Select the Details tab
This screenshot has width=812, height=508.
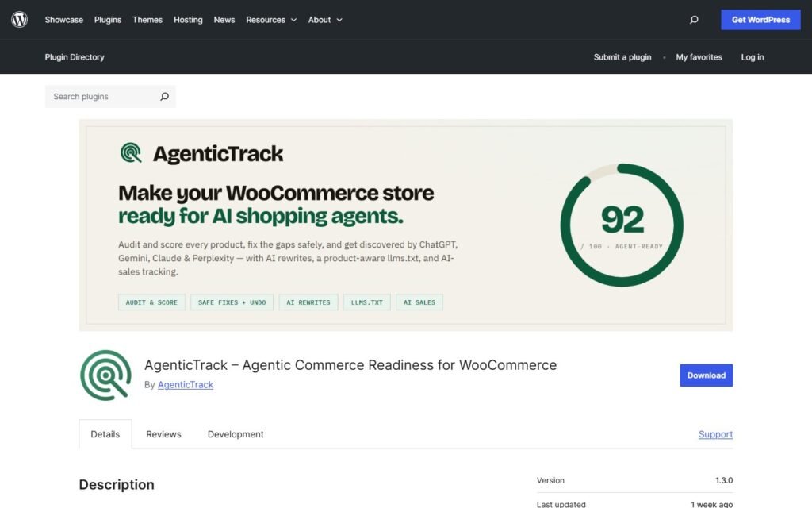click(x=105, y=434)
